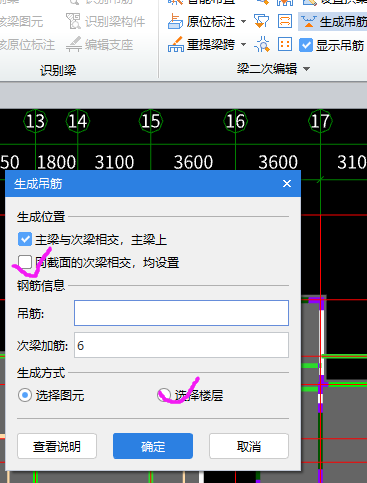Click the 吊筋 input field
The image size is (367, 483).
[x=181, y=313]
